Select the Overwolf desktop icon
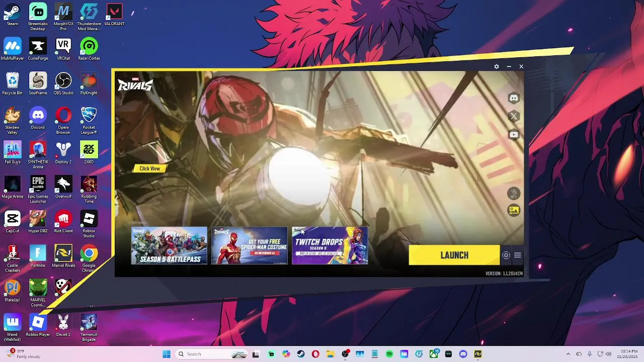The width and height of the screenshot is (644, 362). pyautogui.click(x=63, y=187)
